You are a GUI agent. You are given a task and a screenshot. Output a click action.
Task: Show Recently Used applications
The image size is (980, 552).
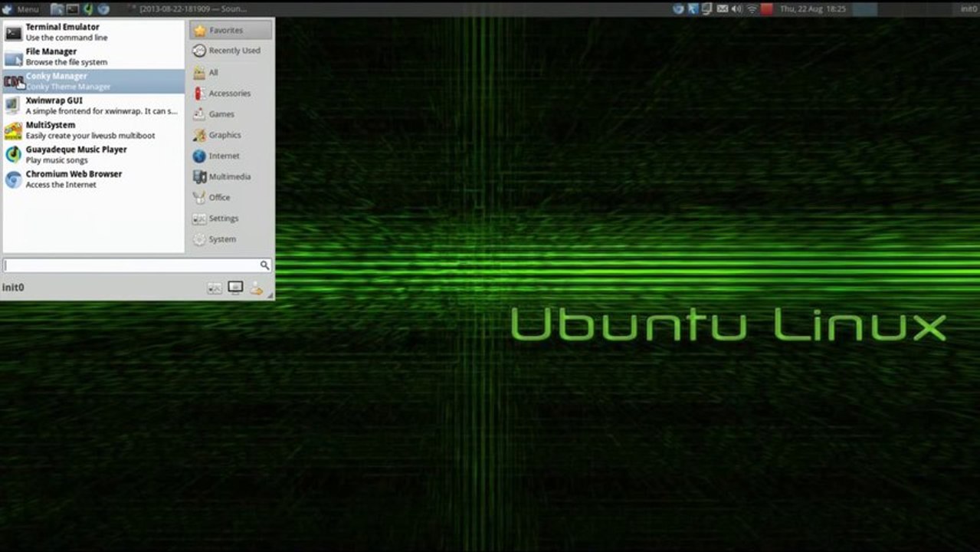(231, 51)
